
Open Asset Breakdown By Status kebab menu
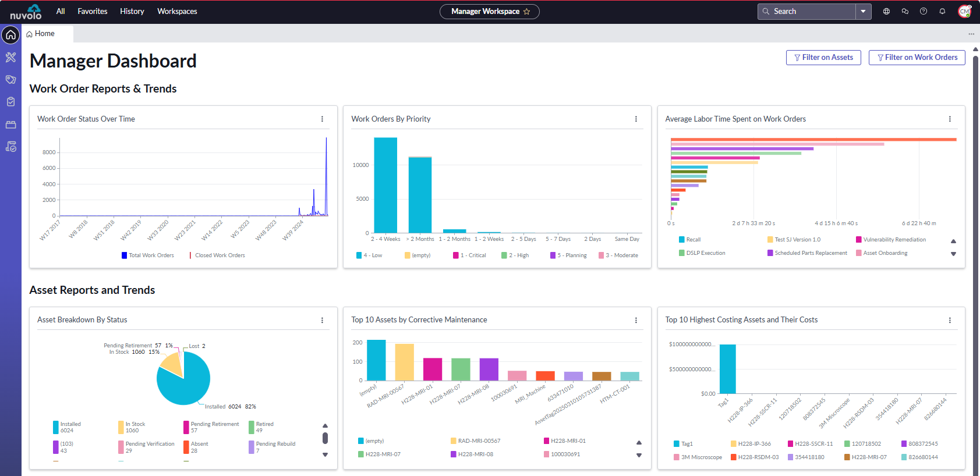[322, 320]
